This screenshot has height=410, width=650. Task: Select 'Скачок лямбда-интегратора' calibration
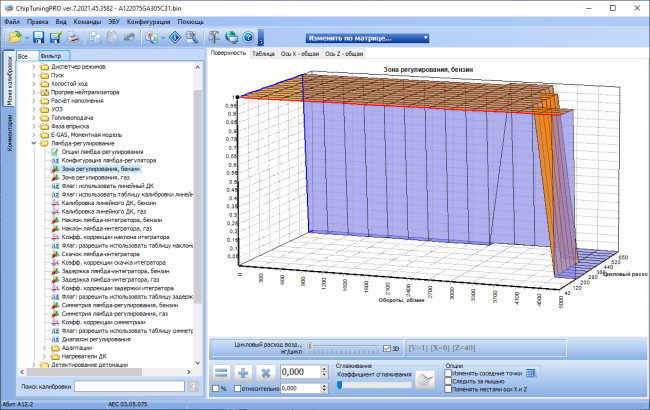(100, 254)
